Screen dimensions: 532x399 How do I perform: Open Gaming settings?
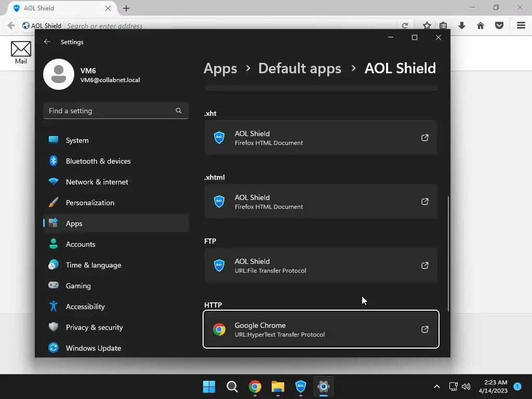coord(116,286)
